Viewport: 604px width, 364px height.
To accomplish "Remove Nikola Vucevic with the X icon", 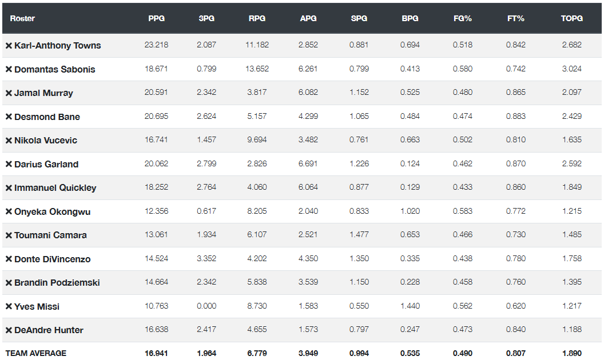I will pos(9,141).
